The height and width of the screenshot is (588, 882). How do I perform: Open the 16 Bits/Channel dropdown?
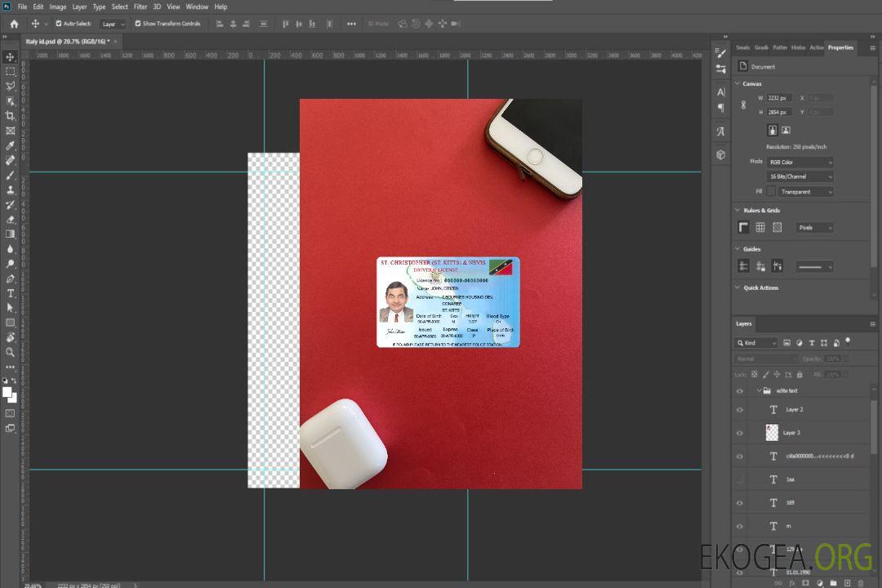[800, 177]
